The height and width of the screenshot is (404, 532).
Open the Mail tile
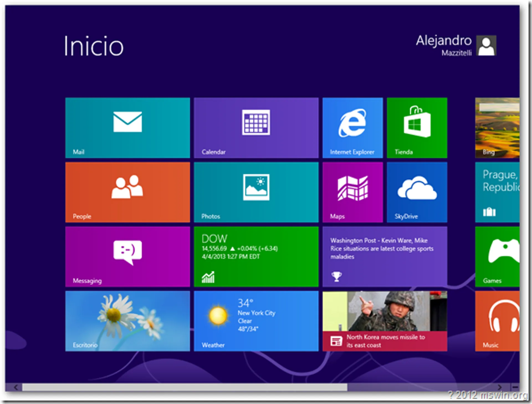(x=127, y=128)
